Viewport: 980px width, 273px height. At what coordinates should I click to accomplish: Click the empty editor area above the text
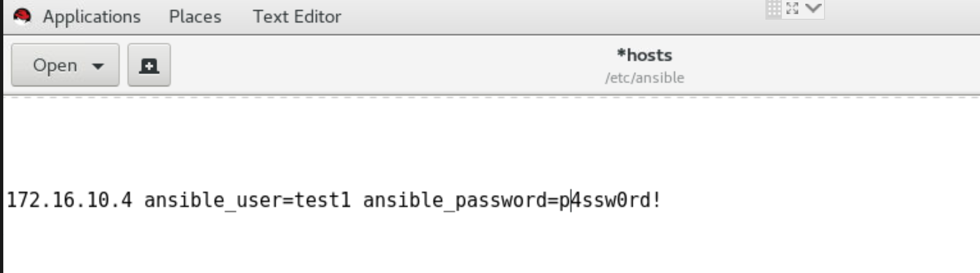click(x=491, y=141)
